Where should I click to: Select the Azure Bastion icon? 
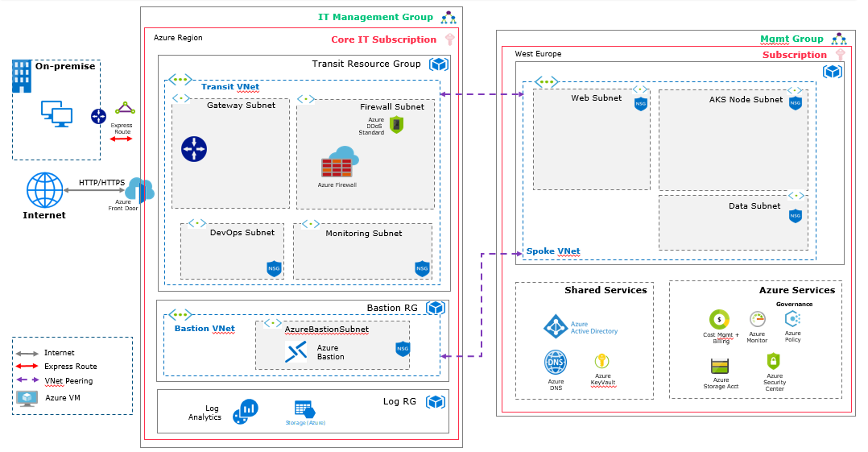tap(297, 352)
